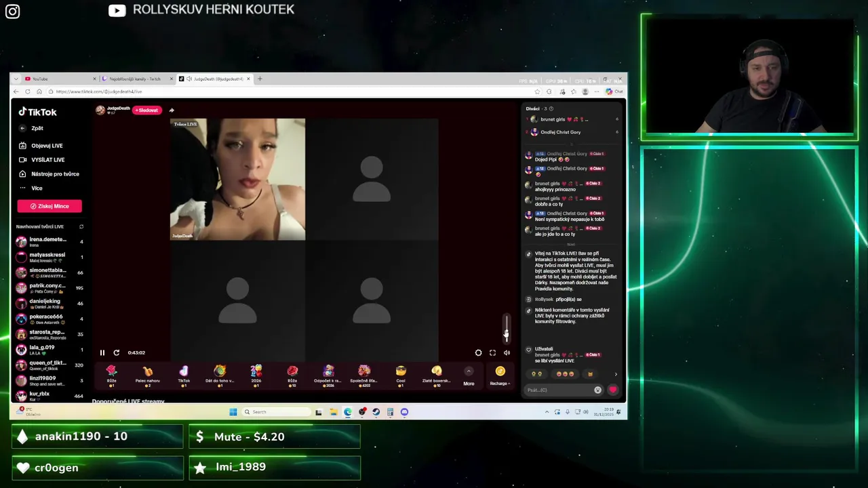Image resolution: width=868 pixels, height=488 pixels.
Task: Share the JudgeDeath live stream
Action: 172,110
